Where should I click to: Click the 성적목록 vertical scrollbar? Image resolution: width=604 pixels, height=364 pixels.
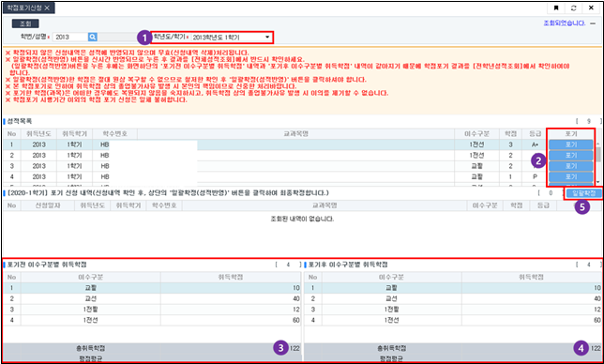597,161
